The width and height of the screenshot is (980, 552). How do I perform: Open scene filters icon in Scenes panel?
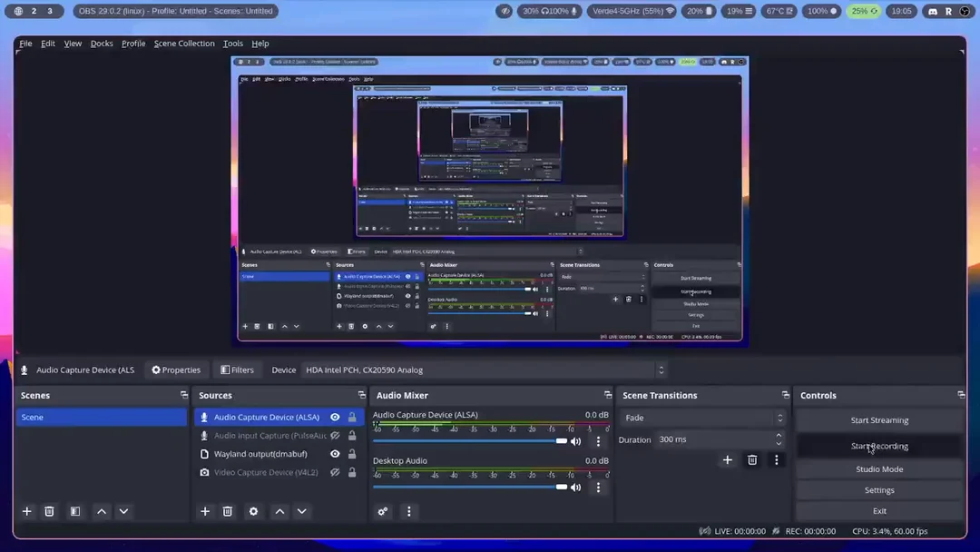(75, 511)
